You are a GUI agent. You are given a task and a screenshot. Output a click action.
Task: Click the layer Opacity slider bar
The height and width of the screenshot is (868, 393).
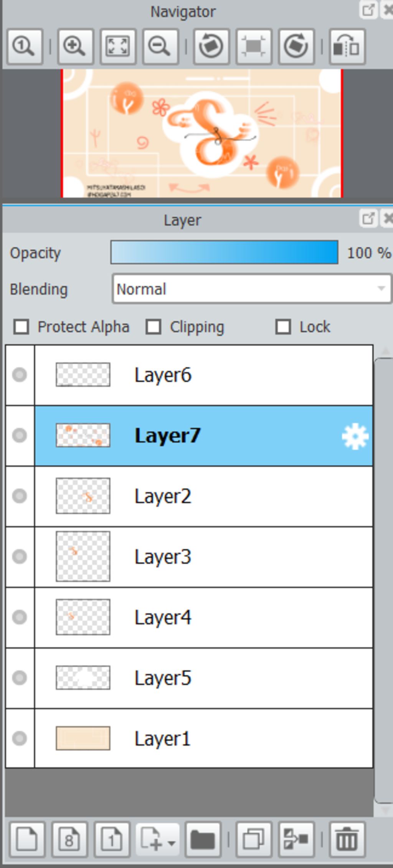[x=224, y=252]
